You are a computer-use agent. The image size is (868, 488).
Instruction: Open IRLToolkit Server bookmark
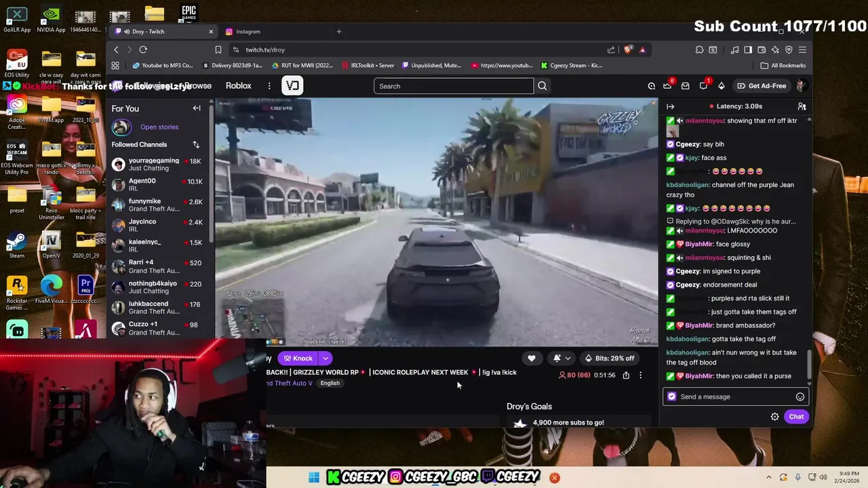point(368,66)
